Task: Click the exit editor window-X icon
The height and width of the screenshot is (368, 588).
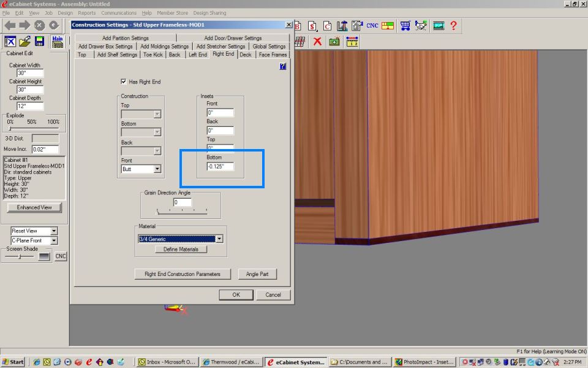Action: [10, 41]
